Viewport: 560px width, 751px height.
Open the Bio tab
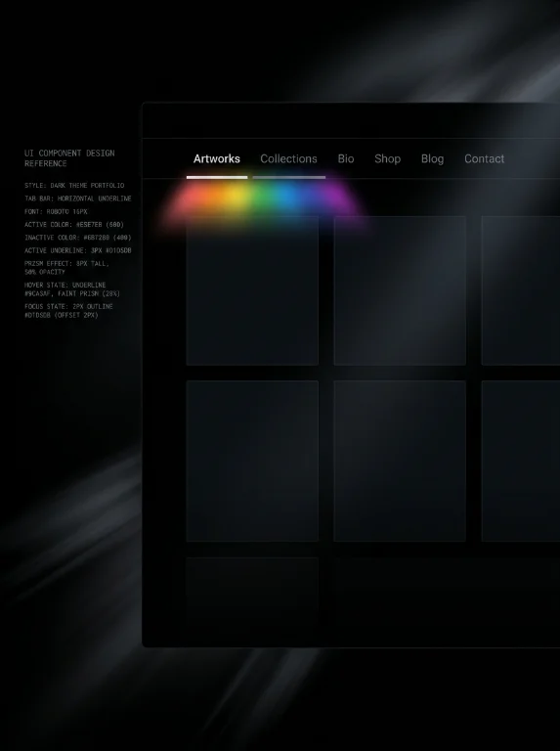pos(346,159)
